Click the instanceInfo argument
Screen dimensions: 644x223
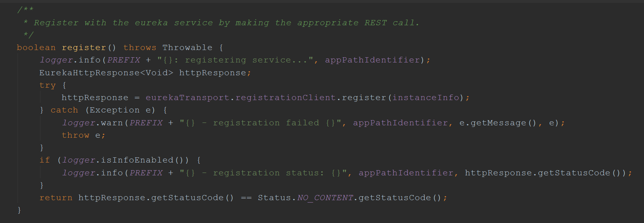(x=425, y=98)
